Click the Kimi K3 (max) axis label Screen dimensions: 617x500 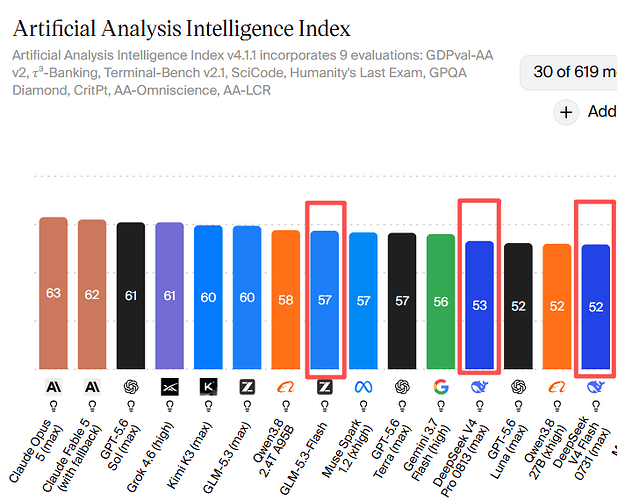tap(189, 455)
